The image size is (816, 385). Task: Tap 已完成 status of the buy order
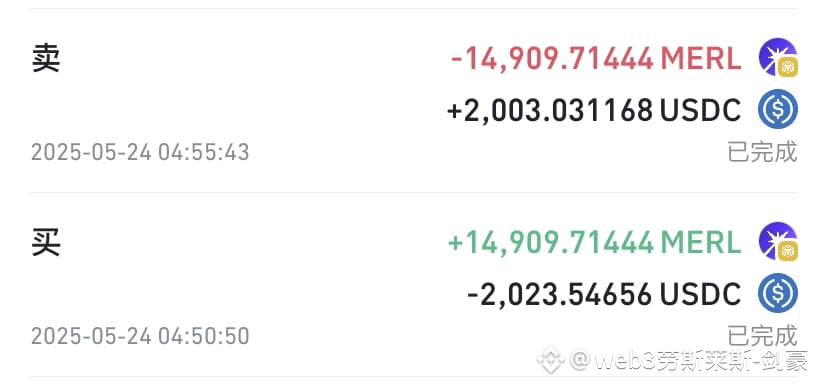762,336
